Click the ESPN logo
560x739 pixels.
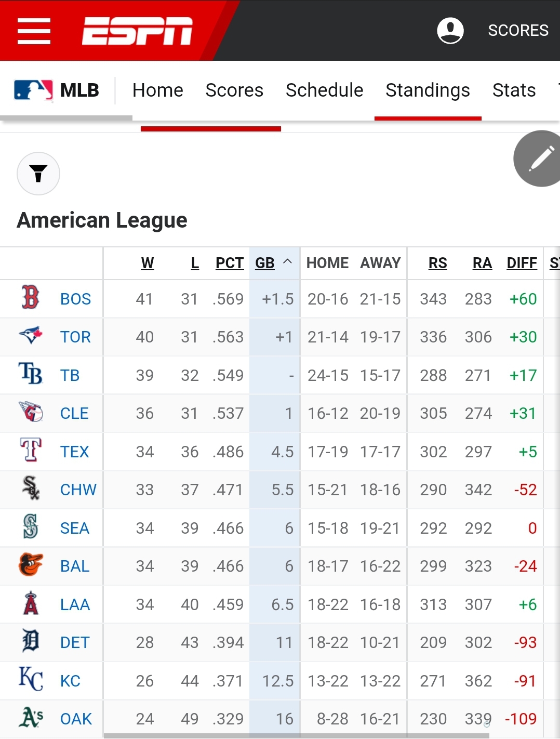[x=137, y=31]
